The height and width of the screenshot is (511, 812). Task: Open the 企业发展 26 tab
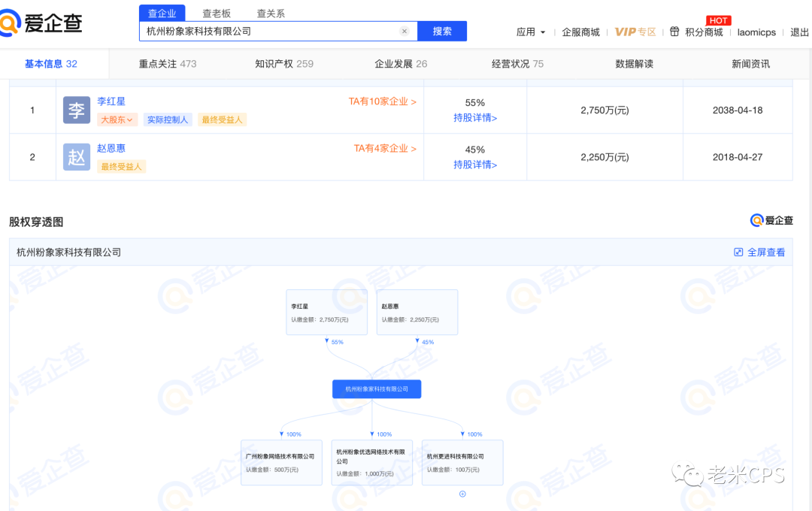[401, 64]
